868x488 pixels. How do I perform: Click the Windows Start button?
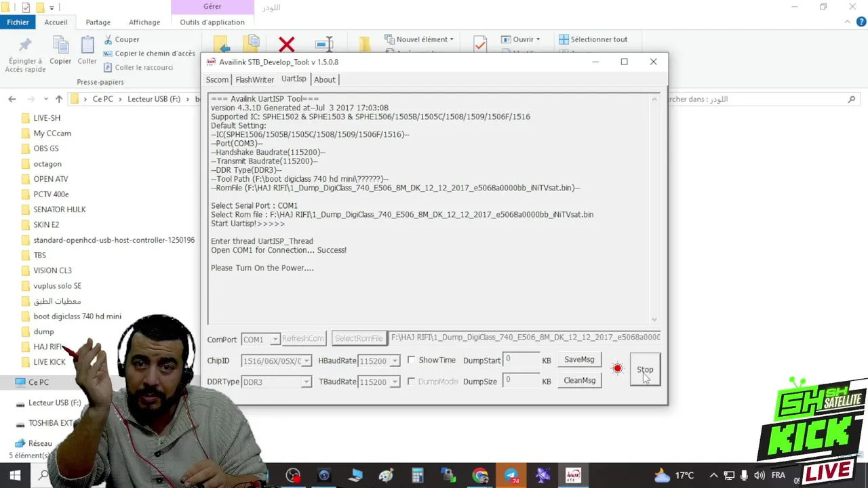pos(15,475)
